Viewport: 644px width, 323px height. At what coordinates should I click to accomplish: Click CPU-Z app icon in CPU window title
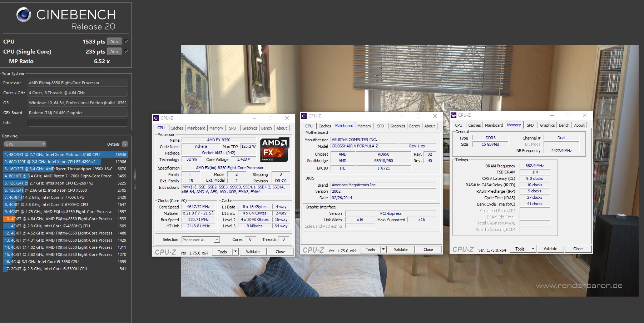(155, 118)
